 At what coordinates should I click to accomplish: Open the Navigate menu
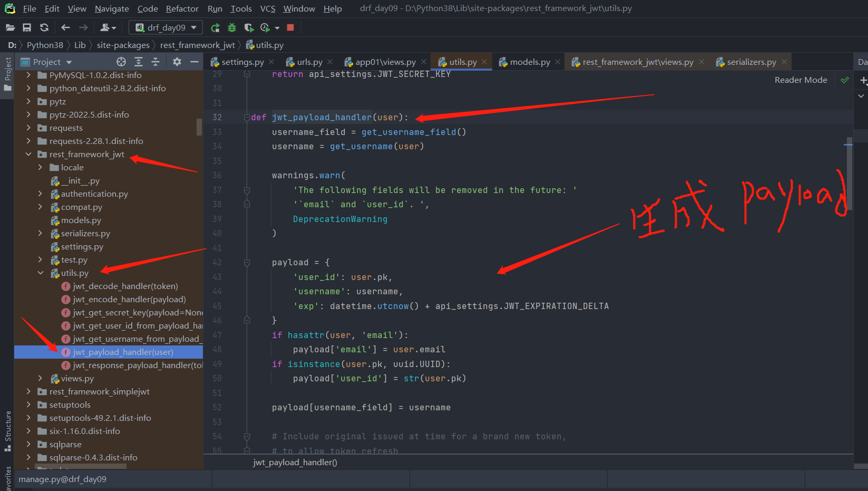[x=112, y=8]
